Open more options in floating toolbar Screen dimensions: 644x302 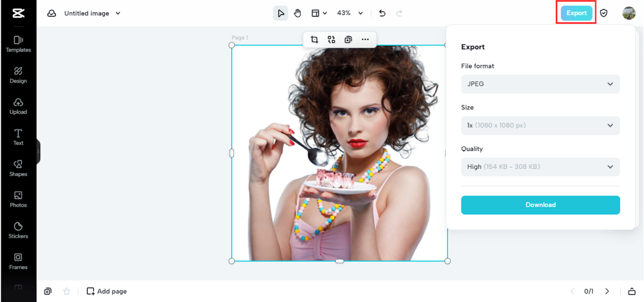pyautogui.click(x=365, y=39)
